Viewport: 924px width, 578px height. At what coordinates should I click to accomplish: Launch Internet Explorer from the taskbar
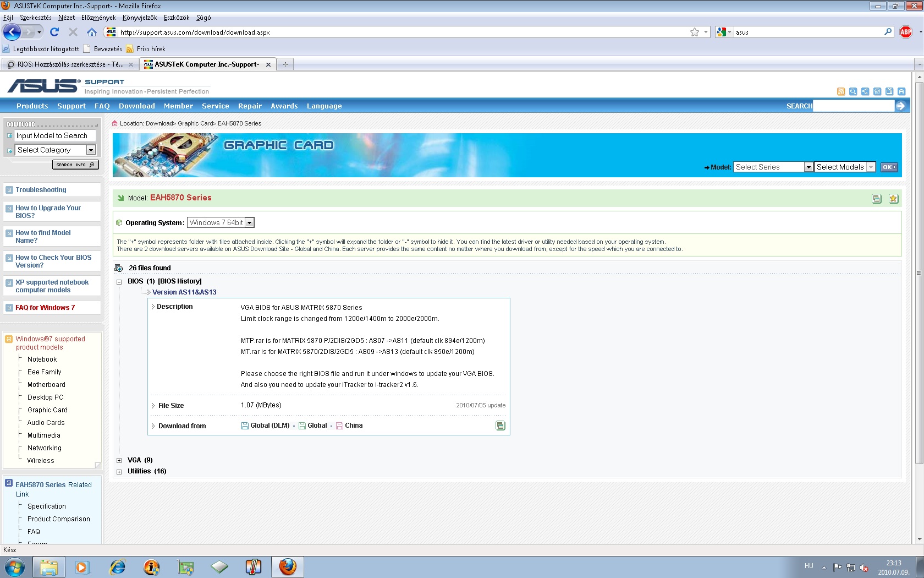pos(117,567)
